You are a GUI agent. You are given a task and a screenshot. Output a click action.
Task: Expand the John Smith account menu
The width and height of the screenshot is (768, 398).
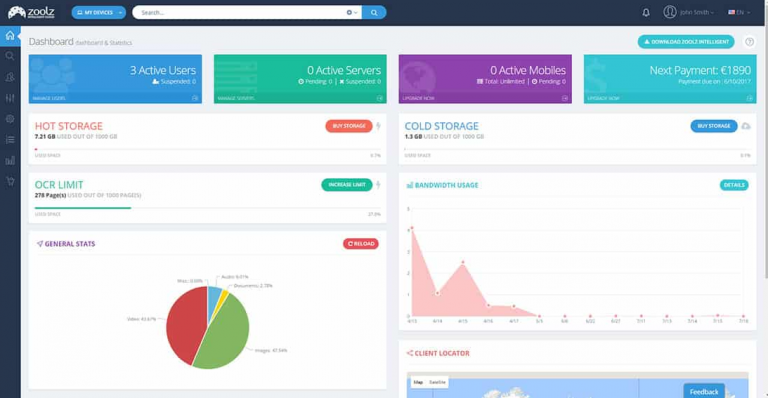coord(696,12)
